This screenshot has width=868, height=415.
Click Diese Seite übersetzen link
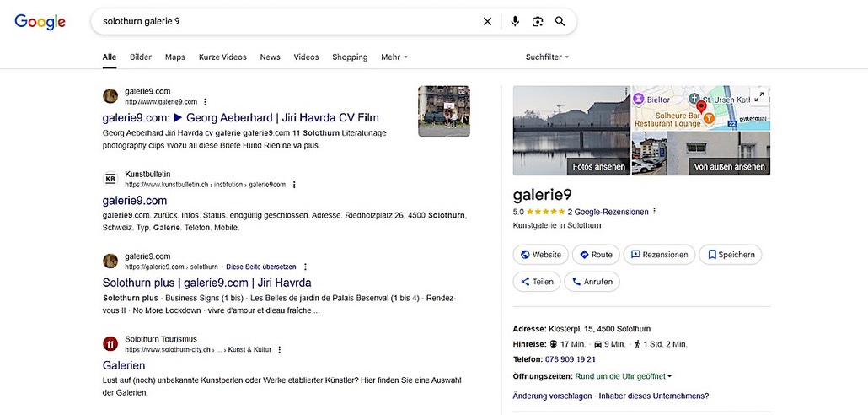[x=260, y=267]
